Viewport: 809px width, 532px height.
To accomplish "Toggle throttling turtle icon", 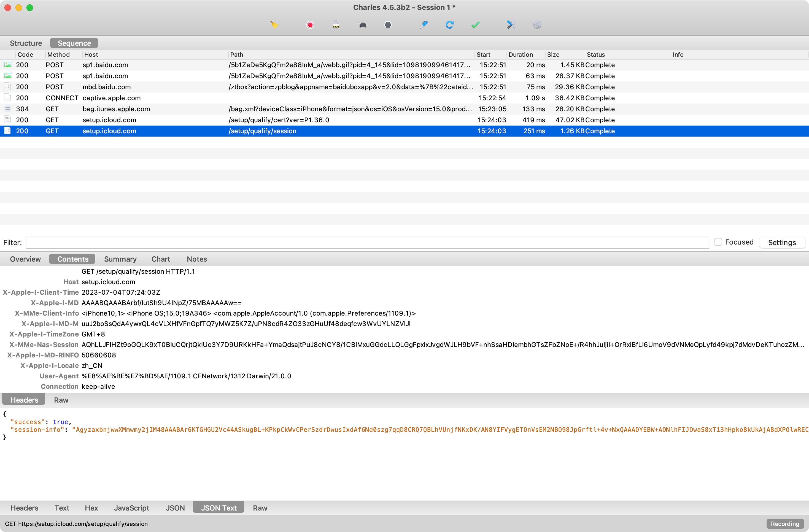I will click(362, 25).
